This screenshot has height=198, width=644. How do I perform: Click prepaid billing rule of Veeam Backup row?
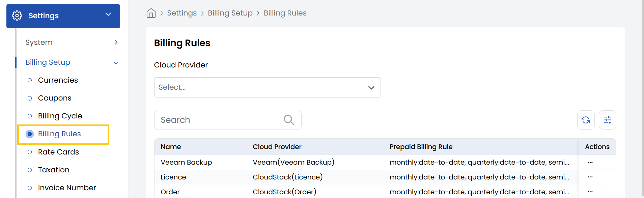(x=479, y=162)
